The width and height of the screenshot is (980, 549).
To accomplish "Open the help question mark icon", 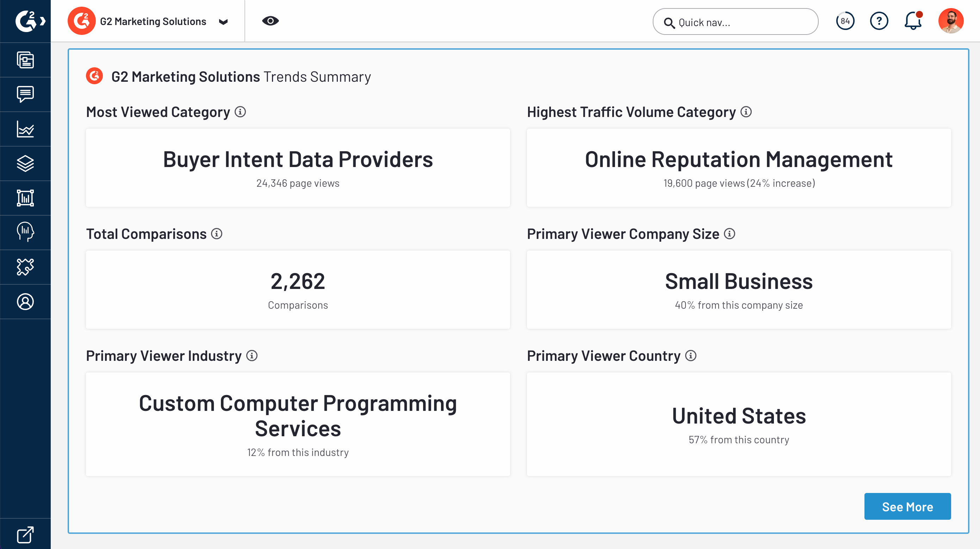I will click(x=879, y=21).
